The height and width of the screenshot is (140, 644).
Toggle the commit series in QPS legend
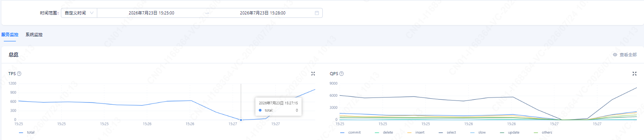[x=350, y=132]
